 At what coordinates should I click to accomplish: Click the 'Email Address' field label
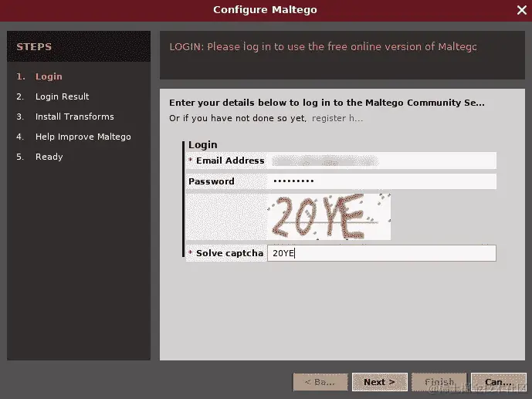pyautogui.click(x=230, y=161)
